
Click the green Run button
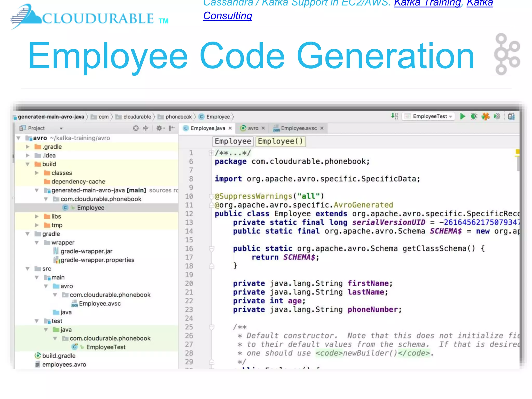coord(462,116)
